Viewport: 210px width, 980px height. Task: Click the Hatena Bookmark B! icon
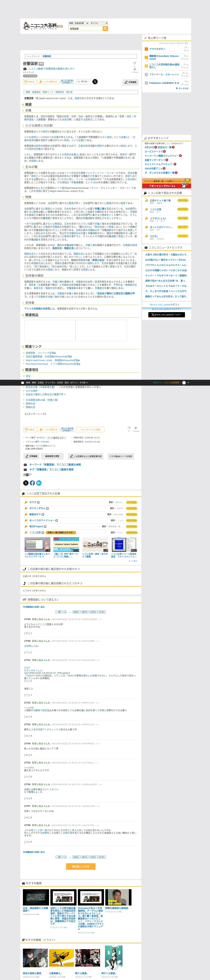[39, 483]
